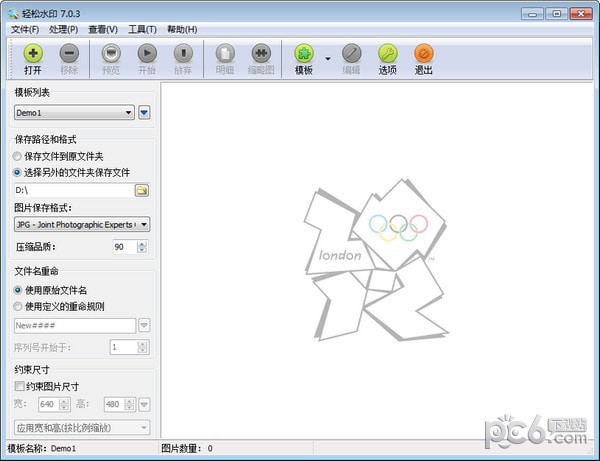600x461 pixels.
Task: Click 模板名称: Demo1 in status bar
Action: [x=42, y=448]
